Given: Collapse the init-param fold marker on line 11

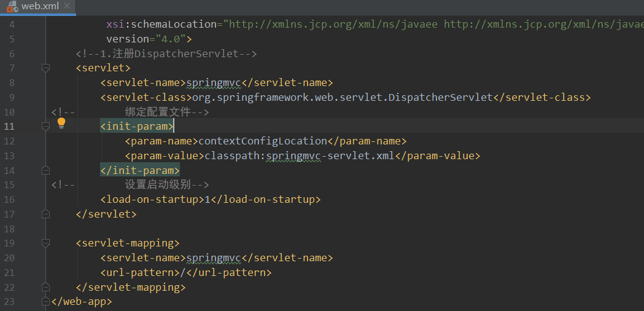Looking at the screenshot, I should point(45,126).
